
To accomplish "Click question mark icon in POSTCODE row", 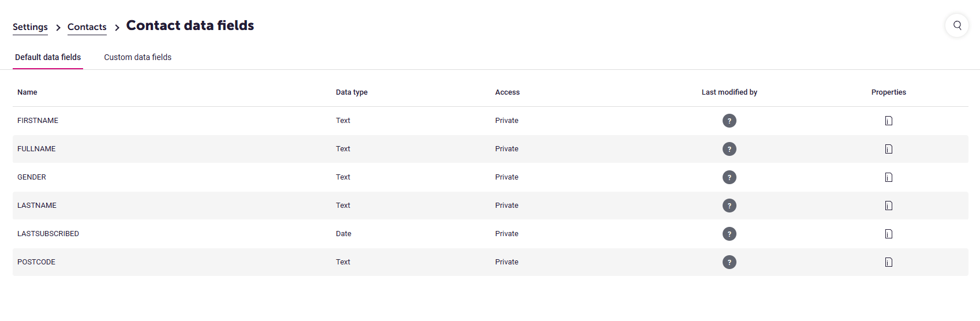I will [x=730, y=262].
